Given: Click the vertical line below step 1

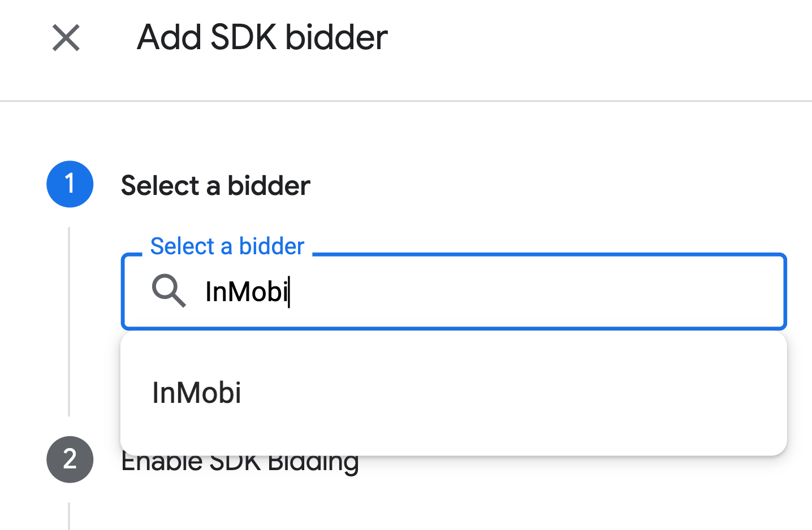Looking at the screenshot, I should point(69,322).
